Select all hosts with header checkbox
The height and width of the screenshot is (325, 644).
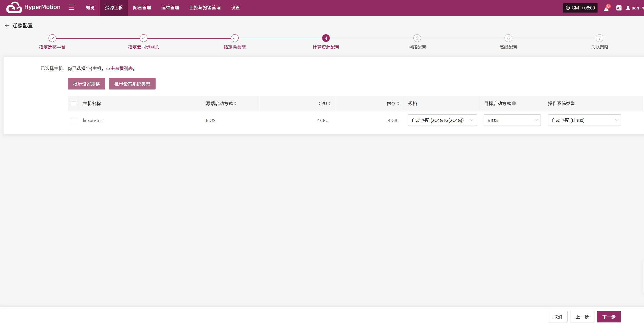(74, 104)
